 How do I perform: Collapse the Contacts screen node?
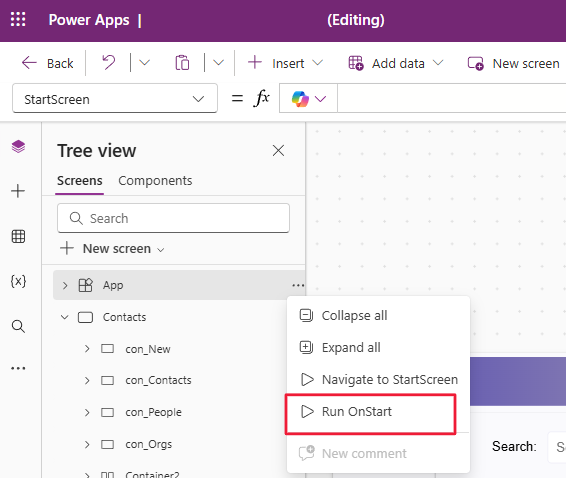click(x=65, y=317)
